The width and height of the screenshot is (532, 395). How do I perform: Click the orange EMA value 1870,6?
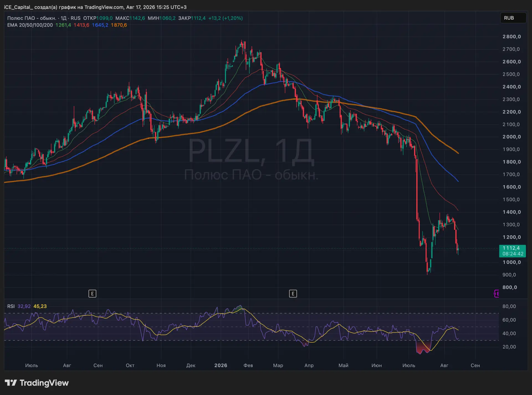tap(119, 25)
